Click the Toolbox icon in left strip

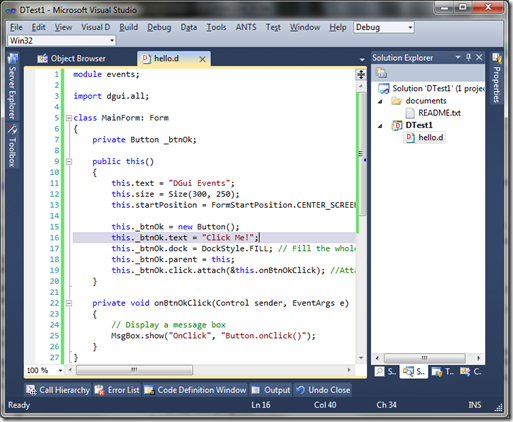[x=12, y=129]
